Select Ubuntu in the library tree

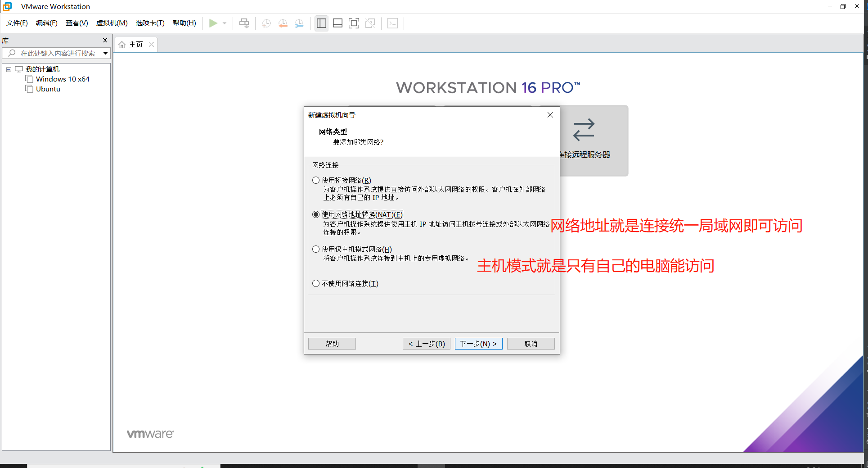48,89
